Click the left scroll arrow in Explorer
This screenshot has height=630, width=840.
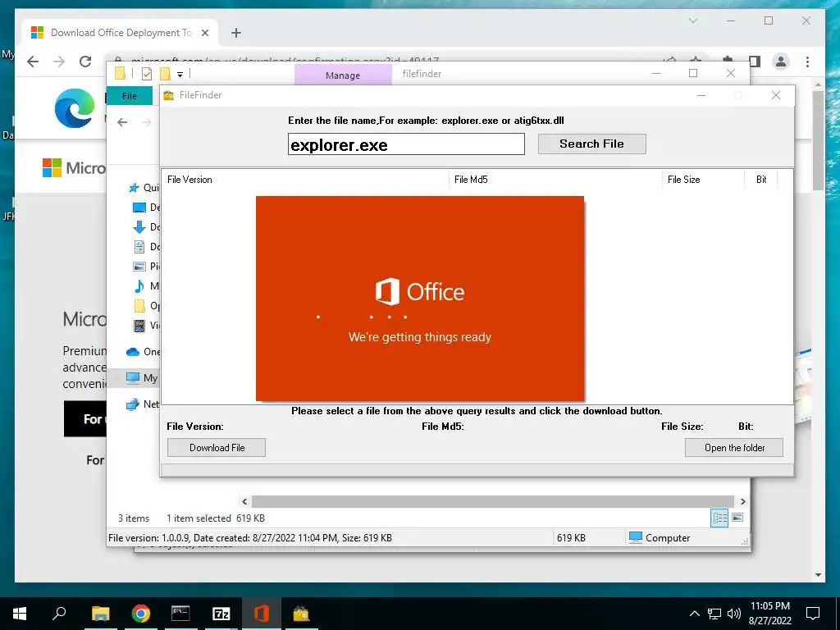[244, 501]
